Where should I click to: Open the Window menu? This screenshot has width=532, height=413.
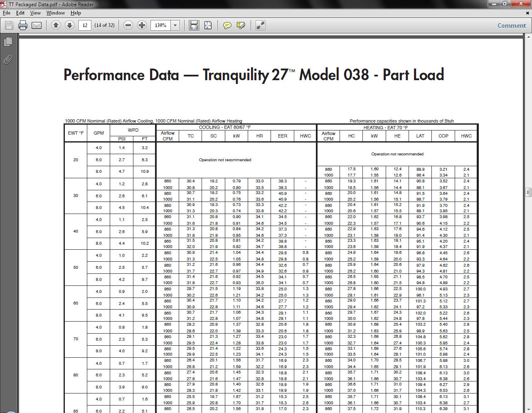(x=55, y=13)
